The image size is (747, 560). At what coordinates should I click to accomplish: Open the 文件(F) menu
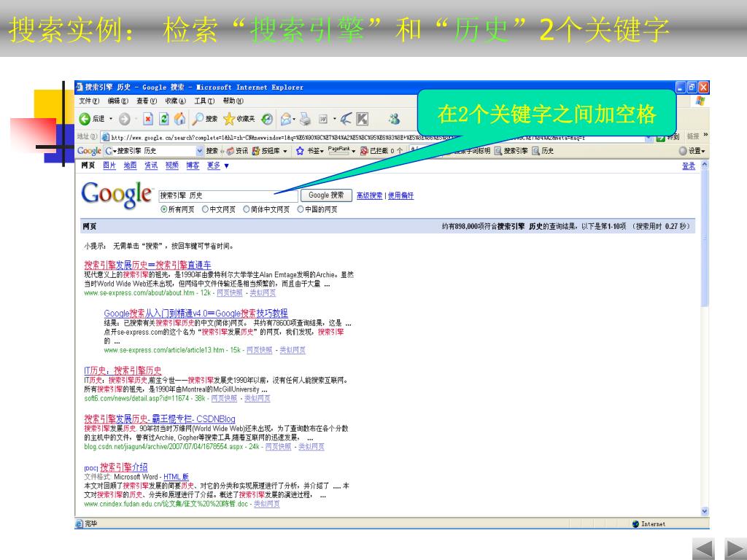89,101
